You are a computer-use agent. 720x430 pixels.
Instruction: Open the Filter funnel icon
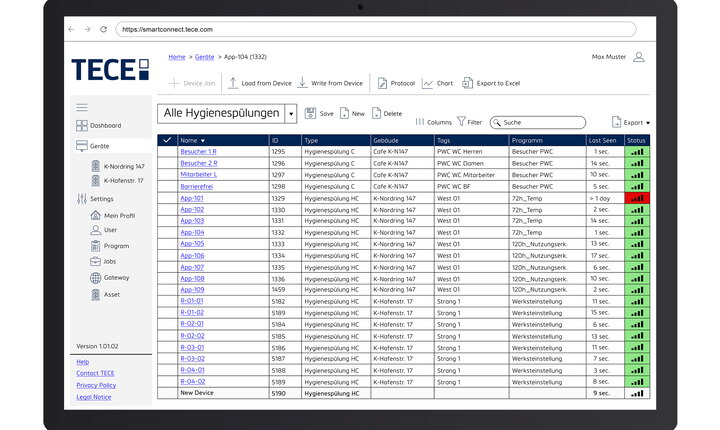click(461, 121)
